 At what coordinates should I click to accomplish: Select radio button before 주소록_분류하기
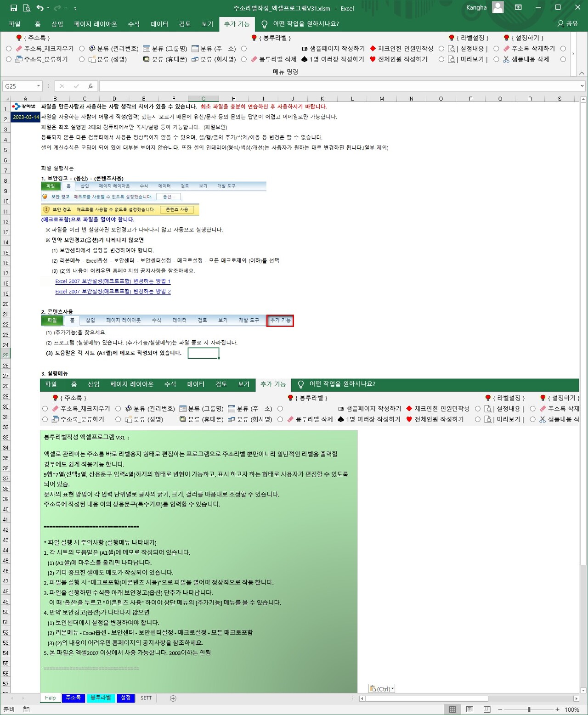9,59
